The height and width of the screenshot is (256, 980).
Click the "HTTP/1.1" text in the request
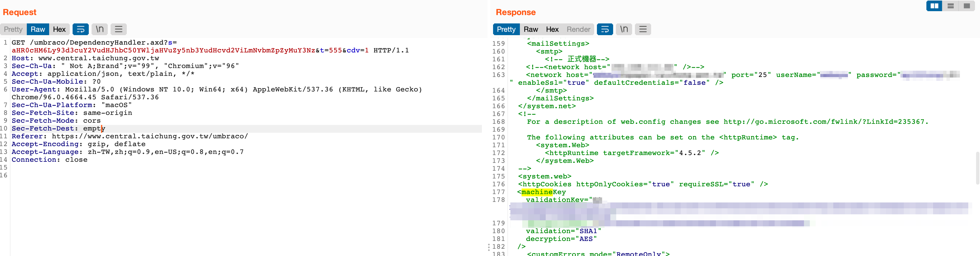coord(391,50)
